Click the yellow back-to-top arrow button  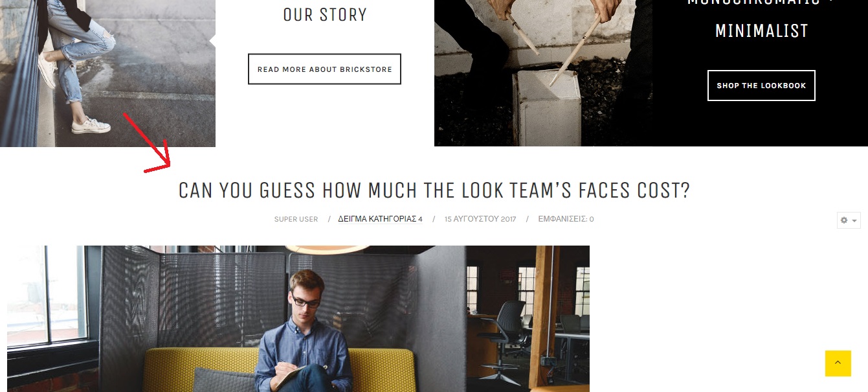point(838,363)
